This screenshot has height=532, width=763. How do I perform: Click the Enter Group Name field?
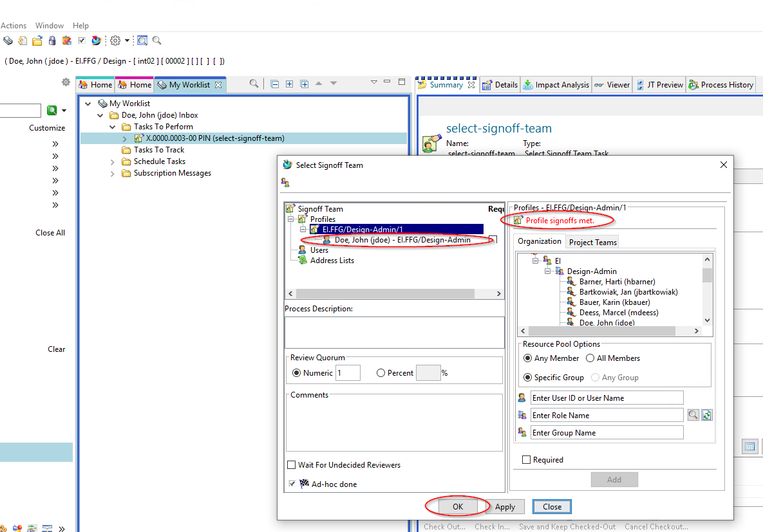tap(607, 433)
